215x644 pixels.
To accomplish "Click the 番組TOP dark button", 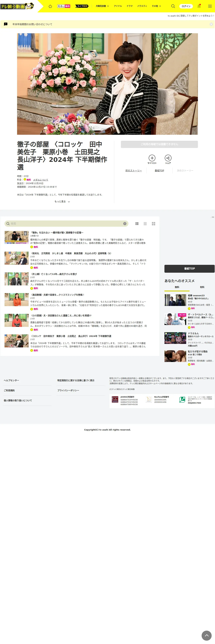I will [190, 269].
